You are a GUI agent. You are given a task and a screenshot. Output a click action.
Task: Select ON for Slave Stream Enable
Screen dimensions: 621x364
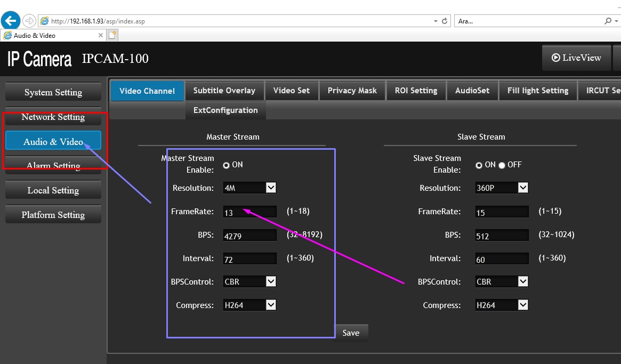coord(479,165)
